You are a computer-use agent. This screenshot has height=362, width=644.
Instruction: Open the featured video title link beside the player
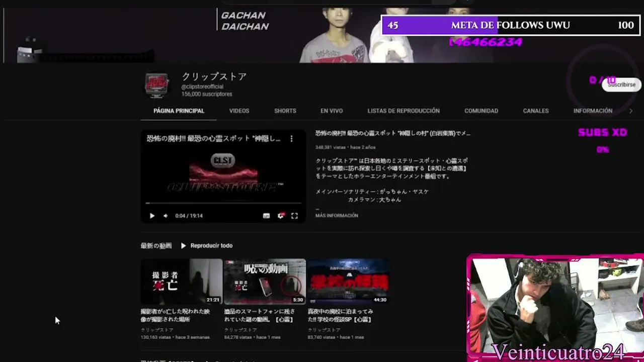click(x=393, y=133)
